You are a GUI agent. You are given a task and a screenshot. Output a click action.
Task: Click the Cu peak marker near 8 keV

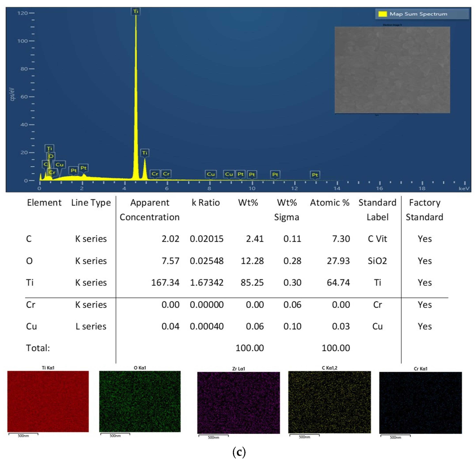coord(211,174)
